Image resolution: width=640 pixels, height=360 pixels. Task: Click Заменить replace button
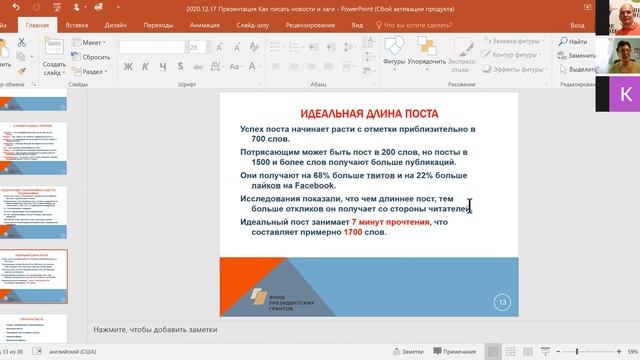click(x=576, y=55)
